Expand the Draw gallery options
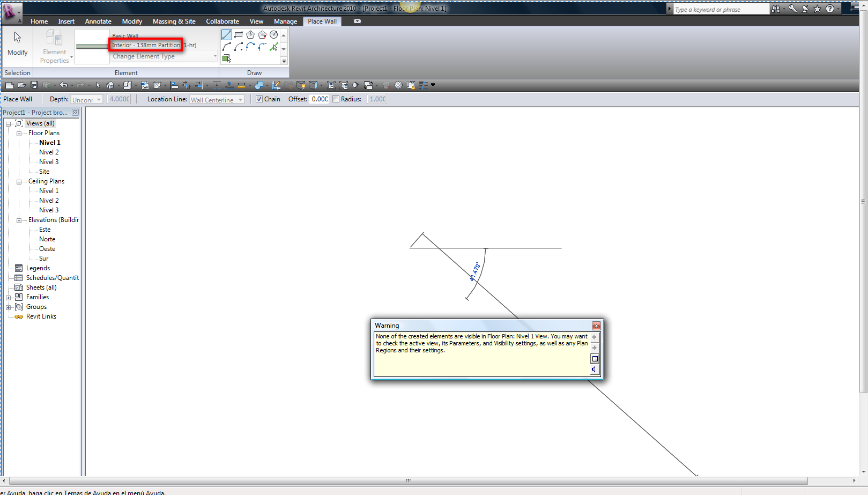 [284, 61]
